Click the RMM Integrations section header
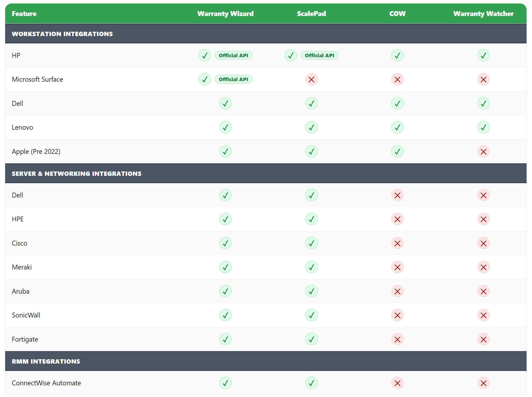Screen dimensions: 532x397 (46, 361)
